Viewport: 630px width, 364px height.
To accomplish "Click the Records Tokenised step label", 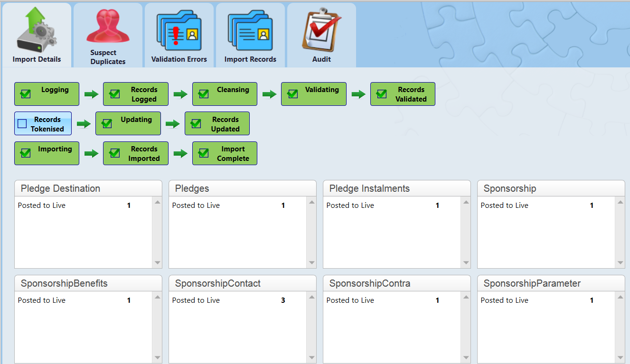I will click(47, 124).
